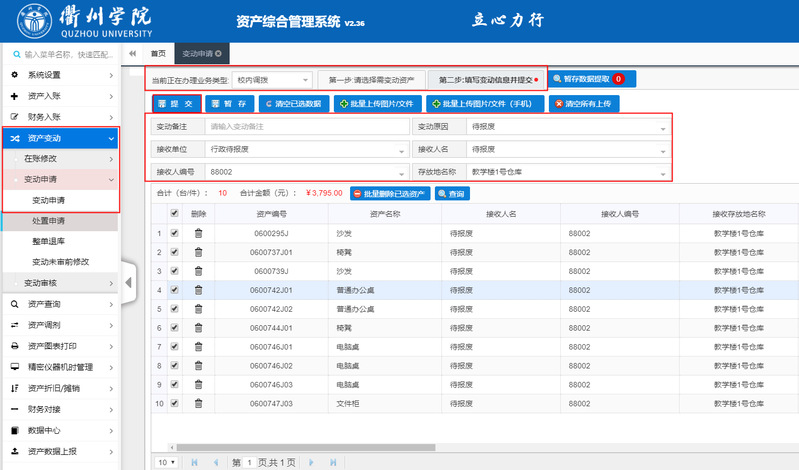This screenshot has height=470, width=799.
Task: Delete row 0600746J03 via trash icon
Action: (198, 384)
